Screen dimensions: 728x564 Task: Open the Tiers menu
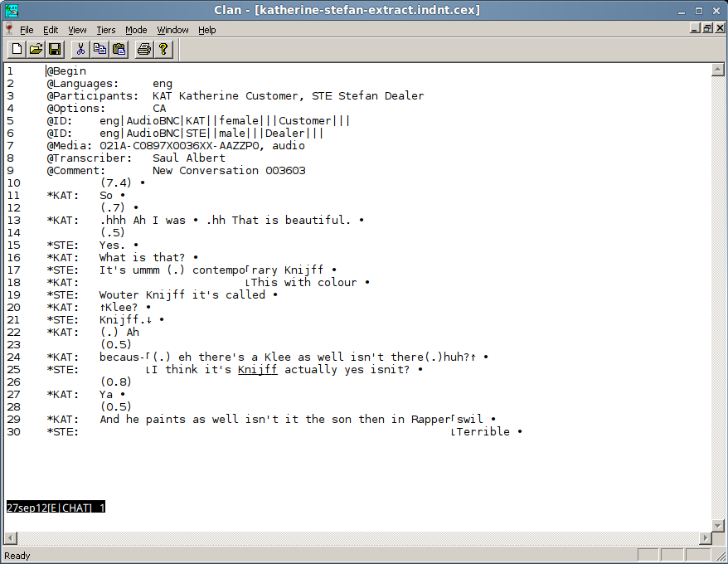[106, 30]
